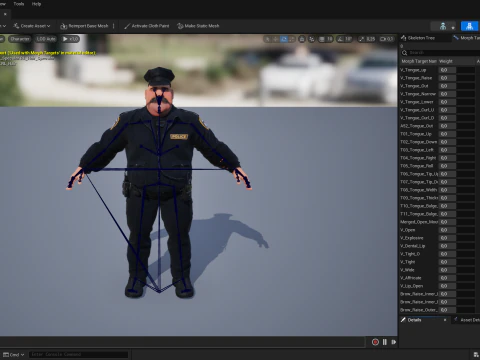Screen dimensions: 480x360
Task: Click the blue skeletal mesh mode icon
Action: (x=469, y=26)
